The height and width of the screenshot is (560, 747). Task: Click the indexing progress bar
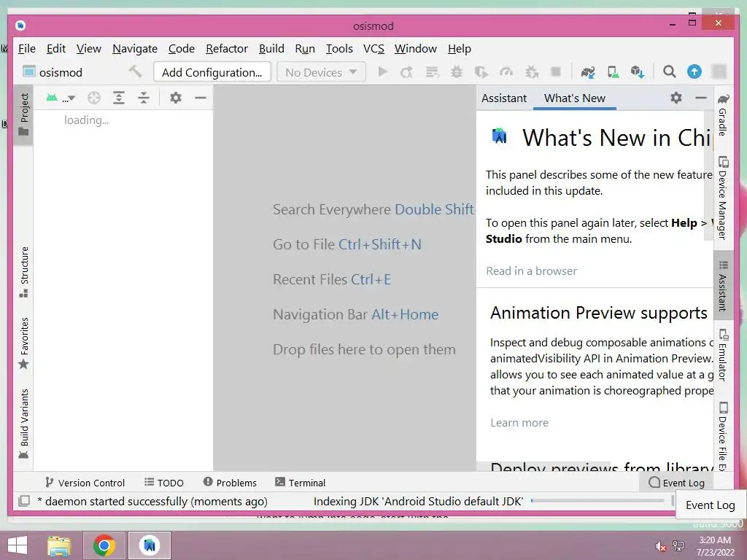597,500
